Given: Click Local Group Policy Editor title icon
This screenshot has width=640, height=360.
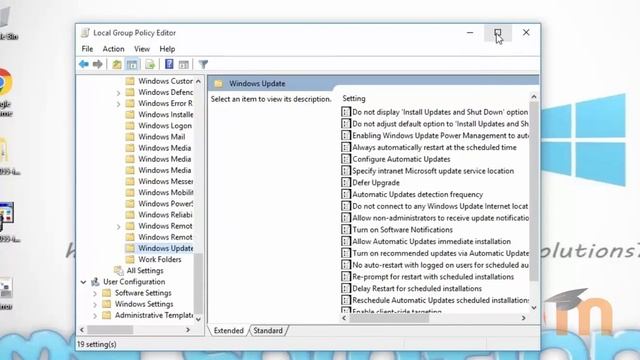Looking at the screenshot, I should coord(85,33).
